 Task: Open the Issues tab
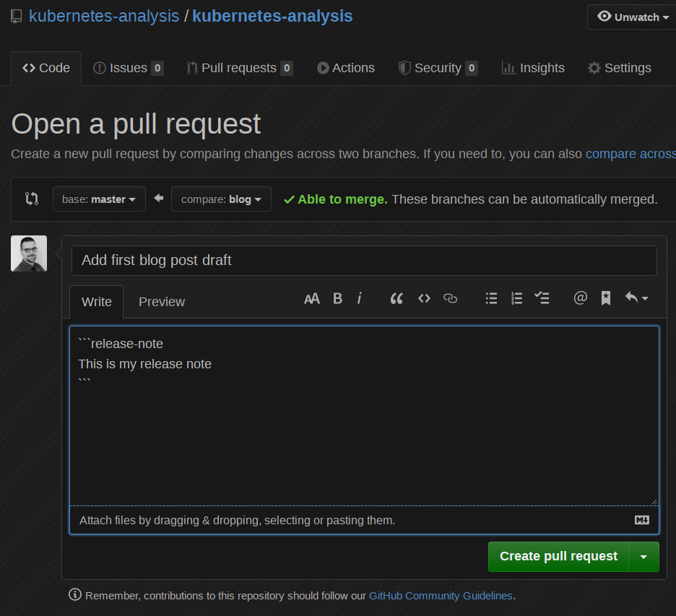pyautogui.click(x=129, y=69)
